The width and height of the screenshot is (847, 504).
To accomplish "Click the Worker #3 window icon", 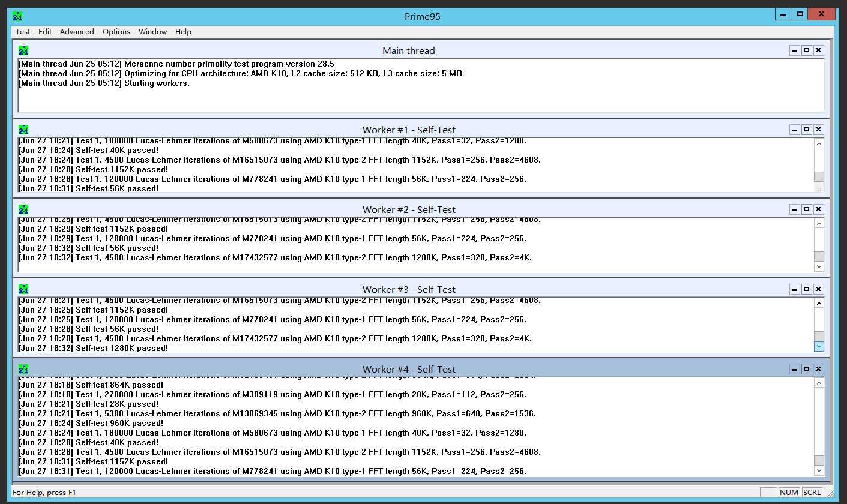I will pyautogui.click(x=23, y=290).
